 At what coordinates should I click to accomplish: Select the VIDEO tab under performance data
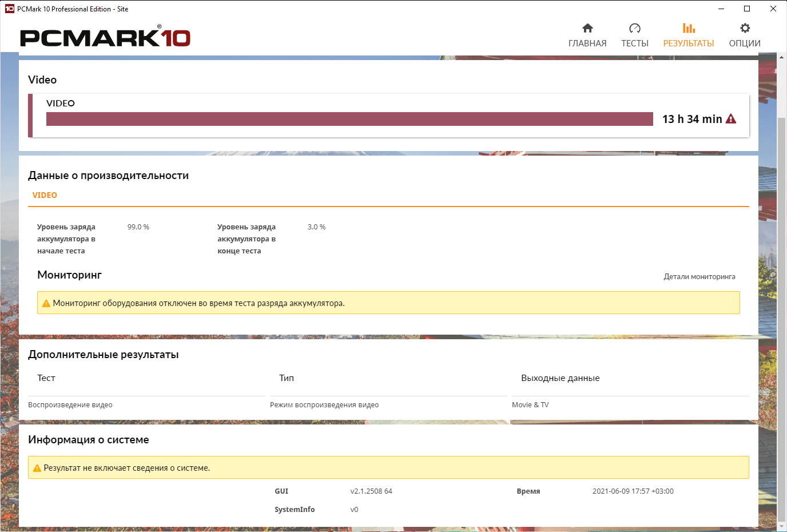point(45,195)
